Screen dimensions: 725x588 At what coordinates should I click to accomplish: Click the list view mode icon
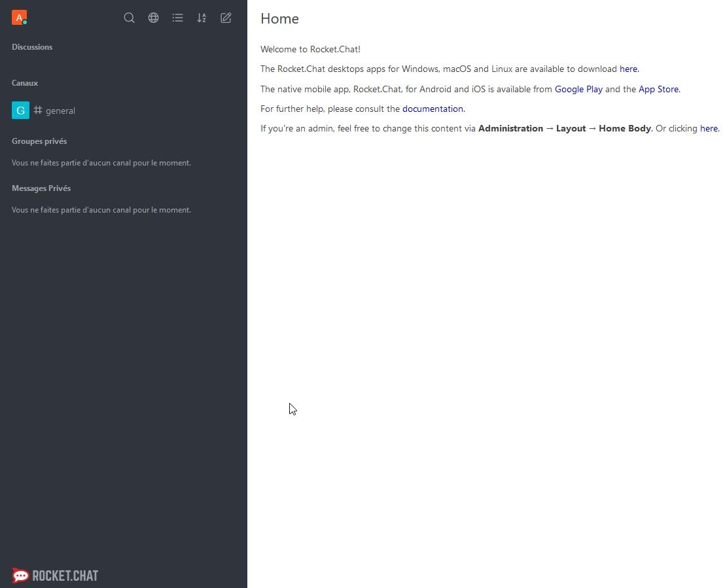click(x=177, y=18)
